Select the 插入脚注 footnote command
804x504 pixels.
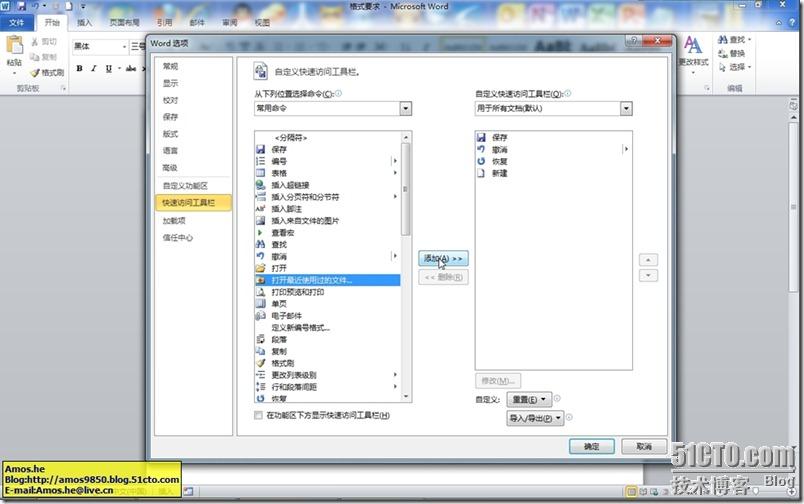[327, 209]
